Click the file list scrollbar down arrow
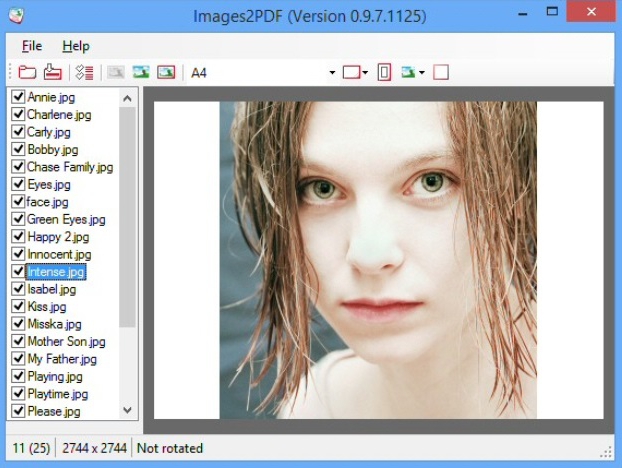This screenshot has width=622, height=468. pyautogui.click(x=127, y=410)
